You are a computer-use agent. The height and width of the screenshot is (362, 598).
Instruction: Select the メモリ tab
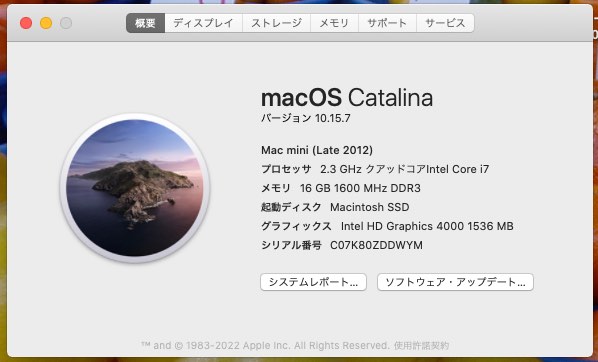(x=334, y=23)
